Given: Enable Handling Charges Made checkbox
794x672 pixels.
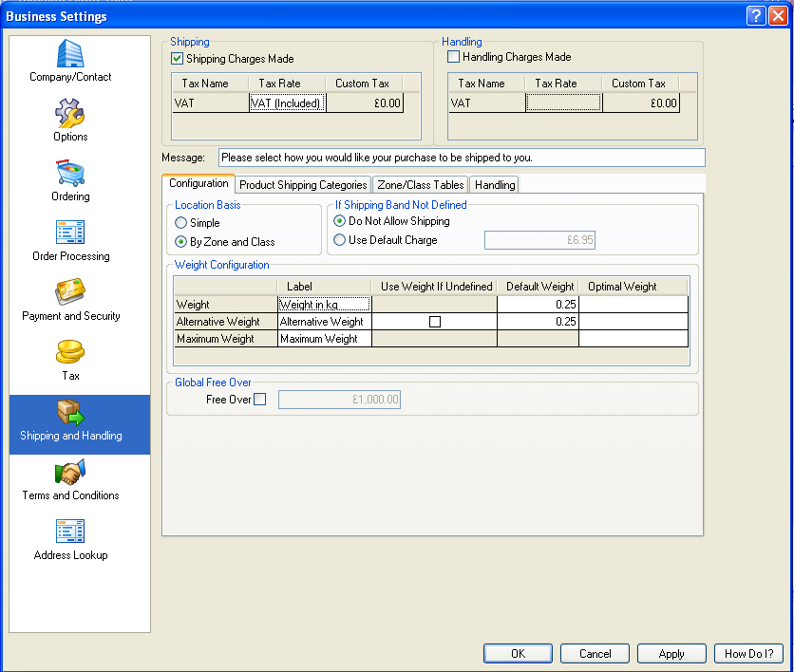Looking at the screenshot, I should (454, 57).
